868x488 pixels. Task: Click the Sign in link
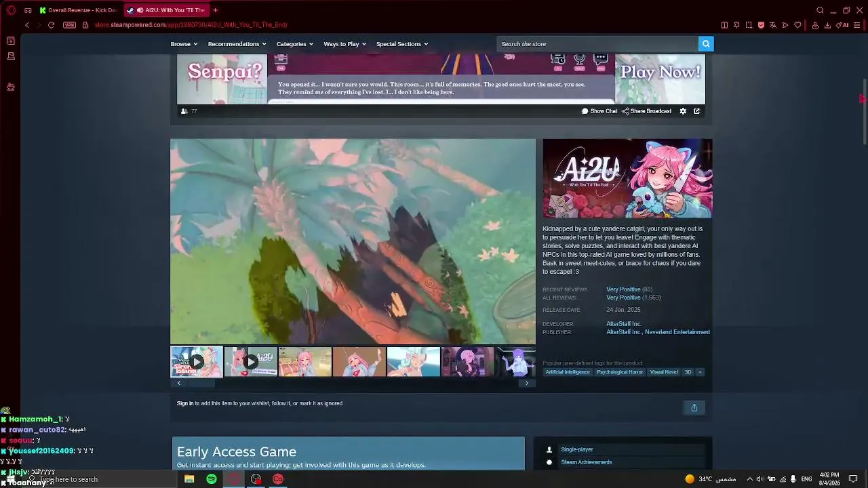click(185, 403)
